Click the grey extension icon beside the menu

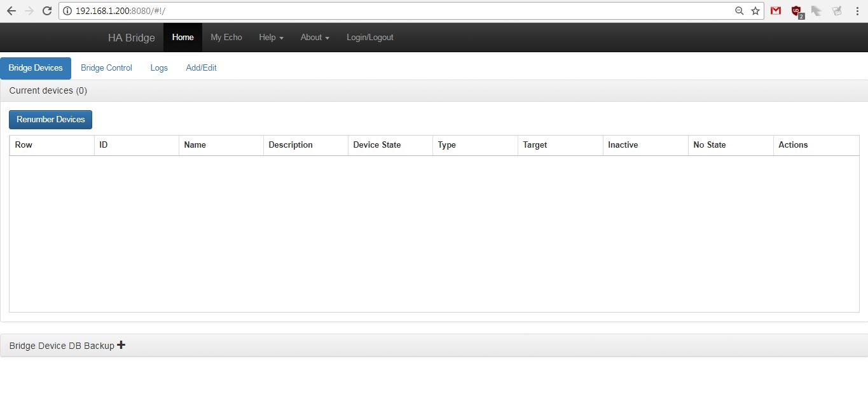(x=837, y=11)
